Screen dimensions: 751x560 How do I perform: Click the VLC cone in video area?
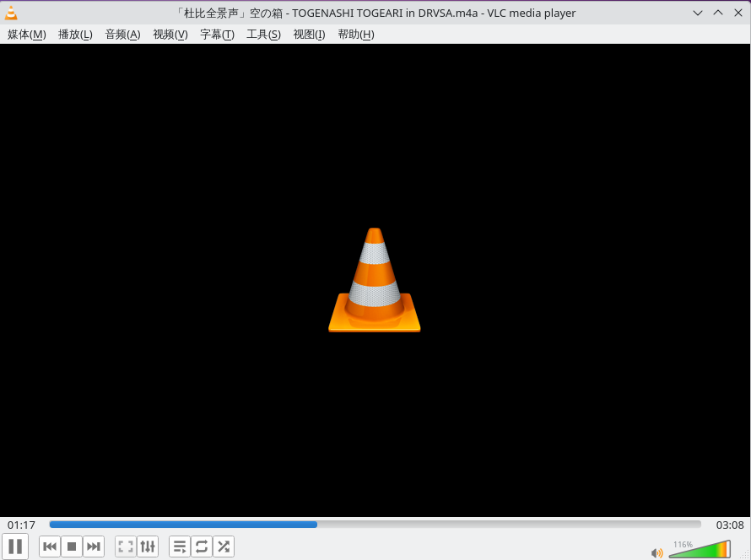375,280
